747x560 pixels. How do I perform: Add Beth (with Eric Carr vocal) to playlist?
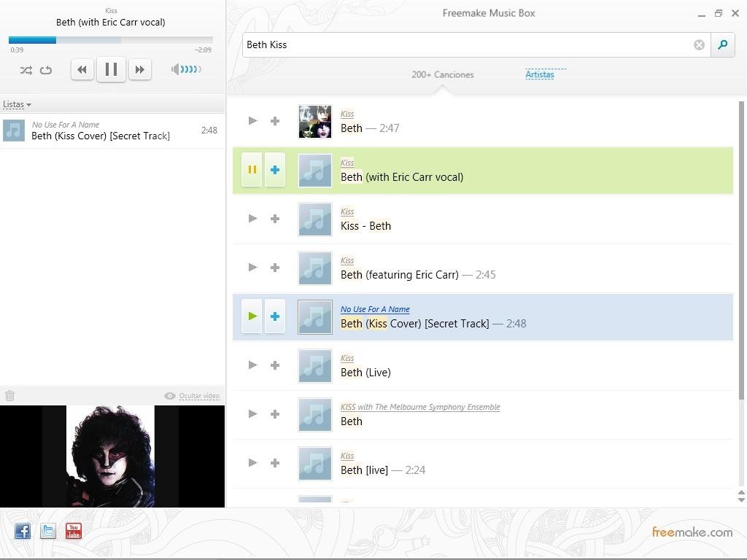click(275, 169)
